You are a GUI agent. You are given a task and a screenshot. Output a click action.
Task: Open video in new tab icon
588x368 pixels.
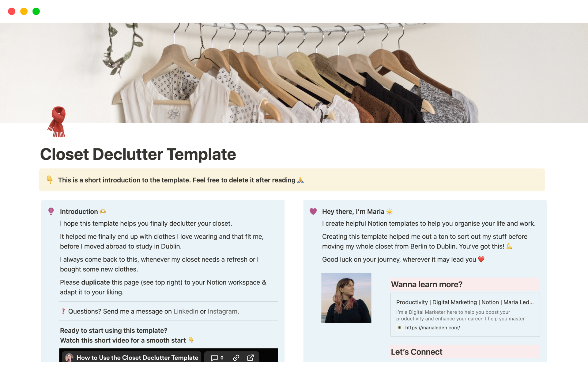(251, 358)
